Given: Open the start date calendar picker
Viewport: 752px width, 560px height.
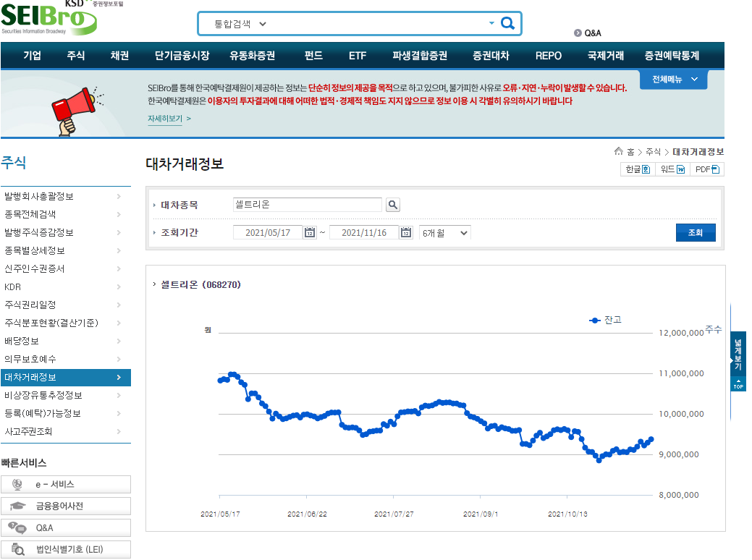Looking at the screenshot, I should click(x=310, y=232).
